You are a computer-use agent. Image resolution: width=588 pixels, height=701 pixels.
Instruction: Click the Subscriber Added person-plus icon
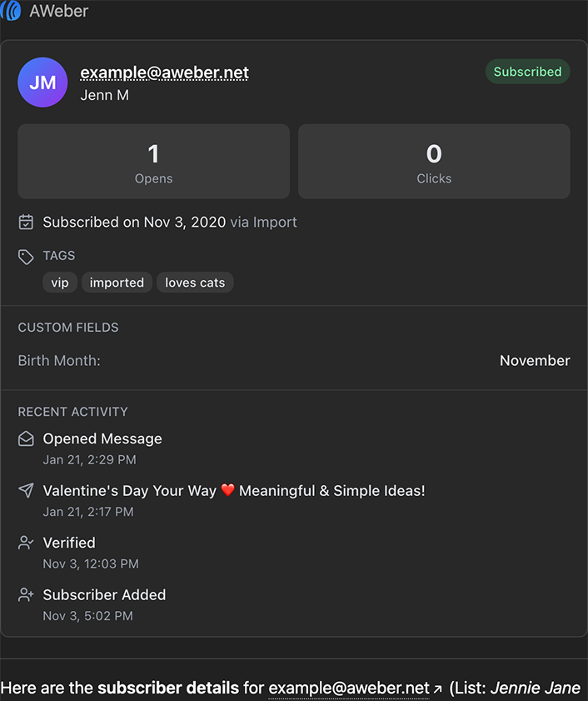click(x=26, y=595)
